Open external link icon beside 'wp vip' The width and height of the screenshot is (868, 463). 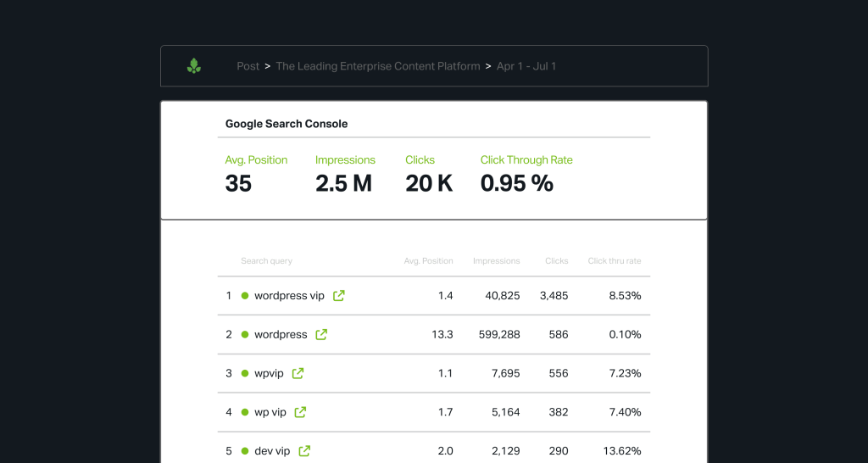[x=300, y=411]
